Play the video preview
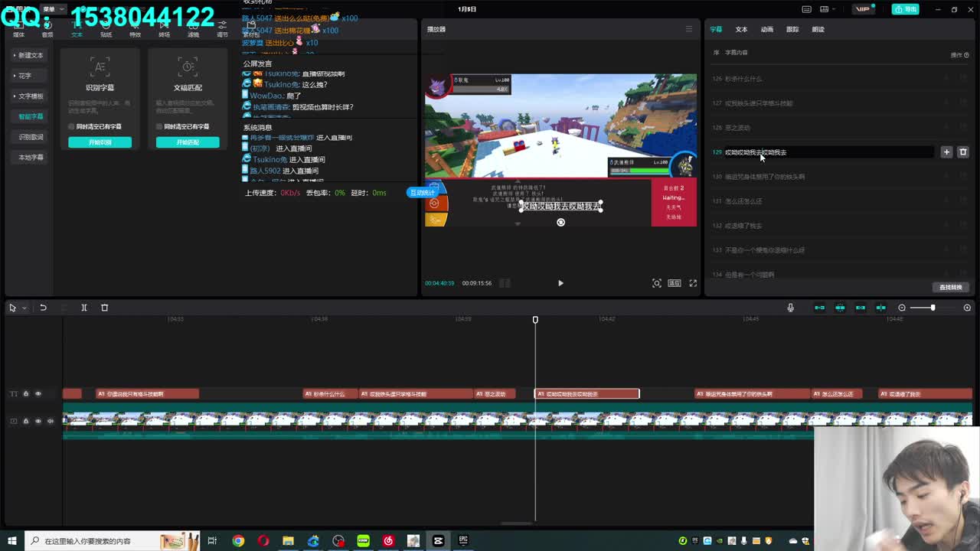The height and width of the screenshot is (551, 980). 560,283
